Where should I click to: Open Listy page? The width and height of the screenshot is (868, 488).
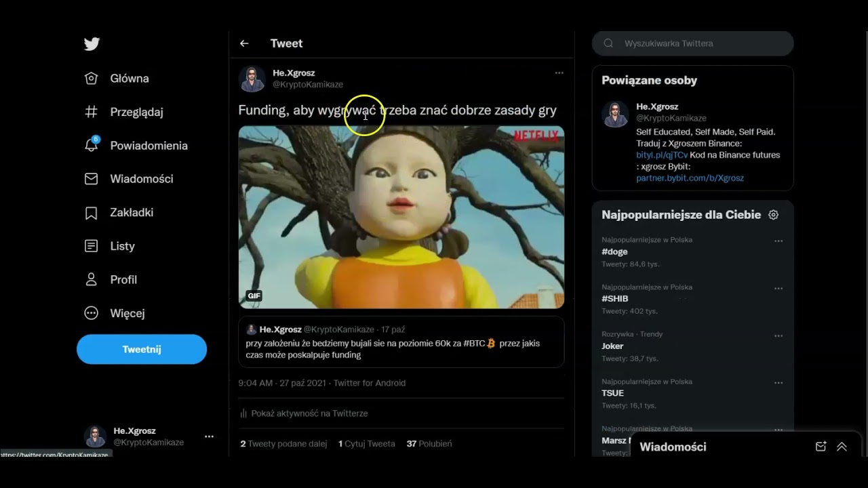(x=122, y=246)
